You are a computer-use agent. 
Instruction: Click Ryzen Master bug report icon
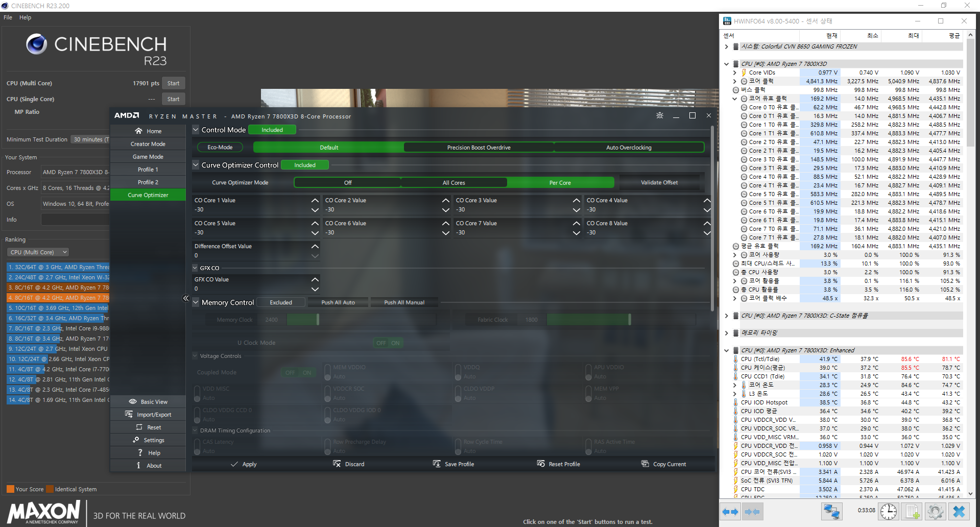tap(660, 115)
